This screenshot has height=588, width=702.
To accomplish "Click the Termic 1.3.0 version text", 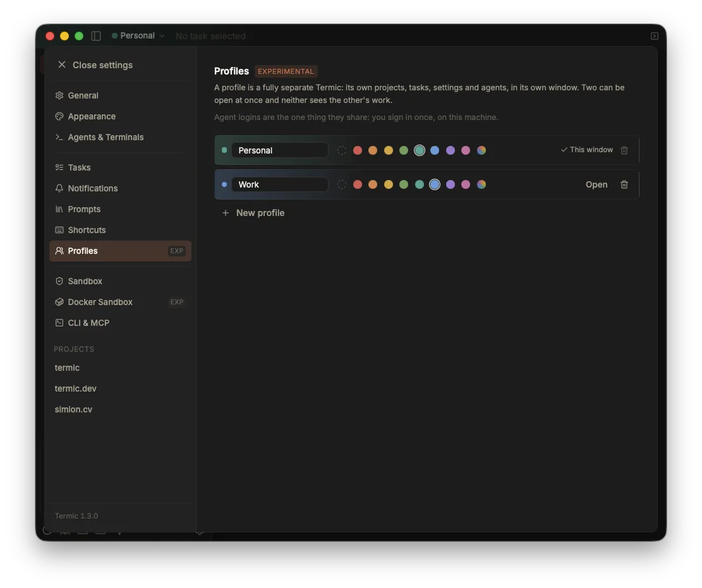I will point(76,516).
